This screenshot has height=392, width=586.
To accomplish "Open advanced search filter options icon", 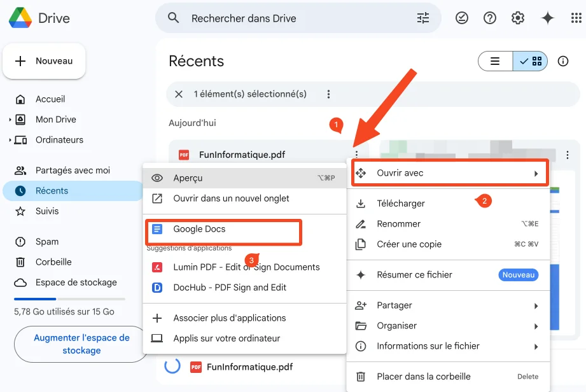I will [423, 18].
